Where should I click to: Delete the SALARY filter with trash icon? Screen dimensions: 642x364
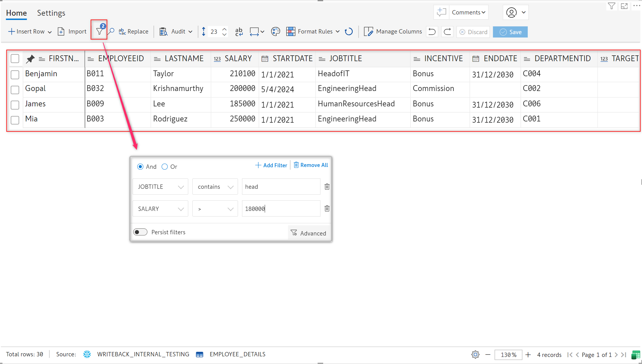click(x=327, y=209)
